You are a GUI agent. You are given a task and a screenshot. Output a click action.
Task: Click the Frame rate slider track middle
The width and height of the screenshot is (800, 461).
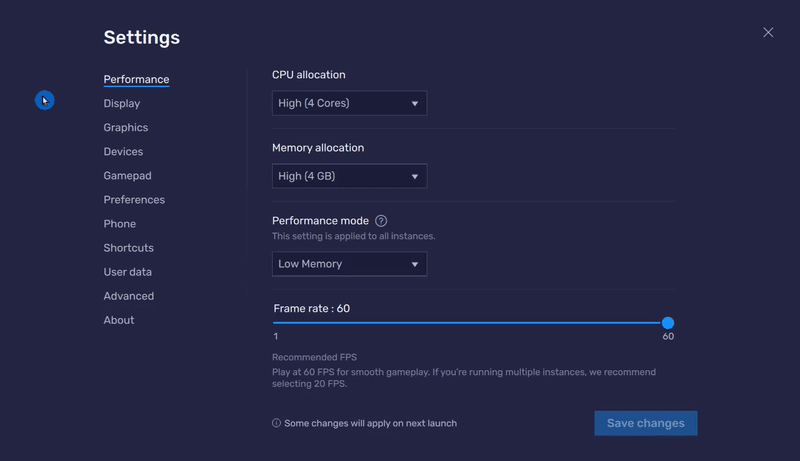point(470,323)
